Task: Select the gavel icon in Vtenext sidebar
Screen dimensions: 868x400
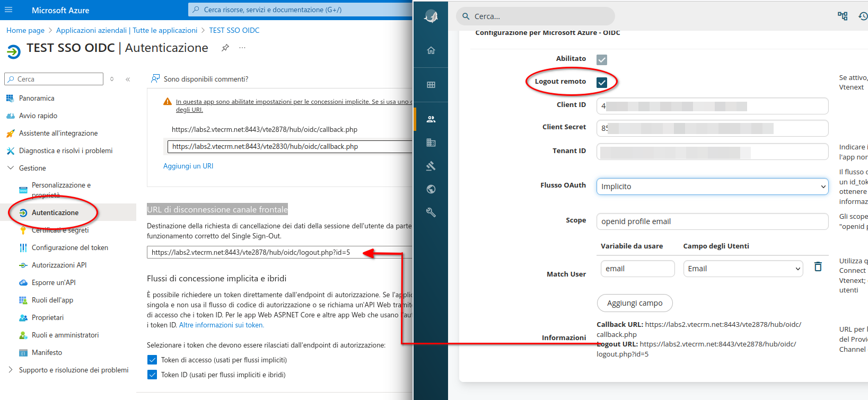Action: [431, 166]
